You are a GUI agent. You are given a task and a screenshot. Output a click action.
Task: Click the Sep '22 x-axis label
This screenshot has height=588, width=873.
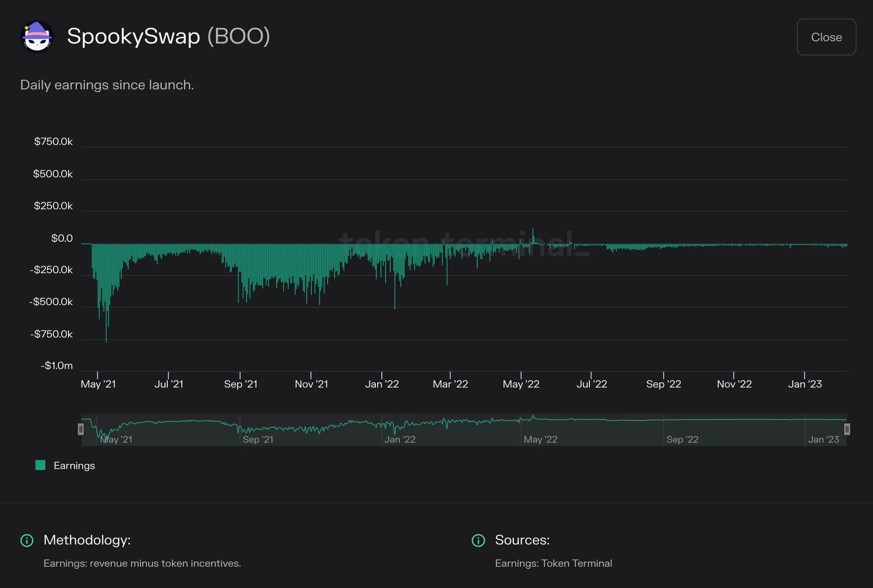pyautogui.click(x=664, y=384)
